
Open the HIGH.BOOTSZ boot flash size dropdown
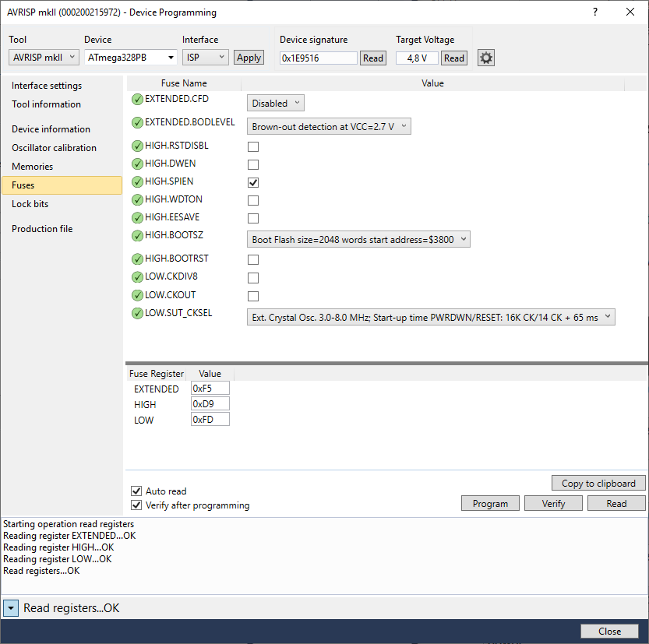coord(358,240)
